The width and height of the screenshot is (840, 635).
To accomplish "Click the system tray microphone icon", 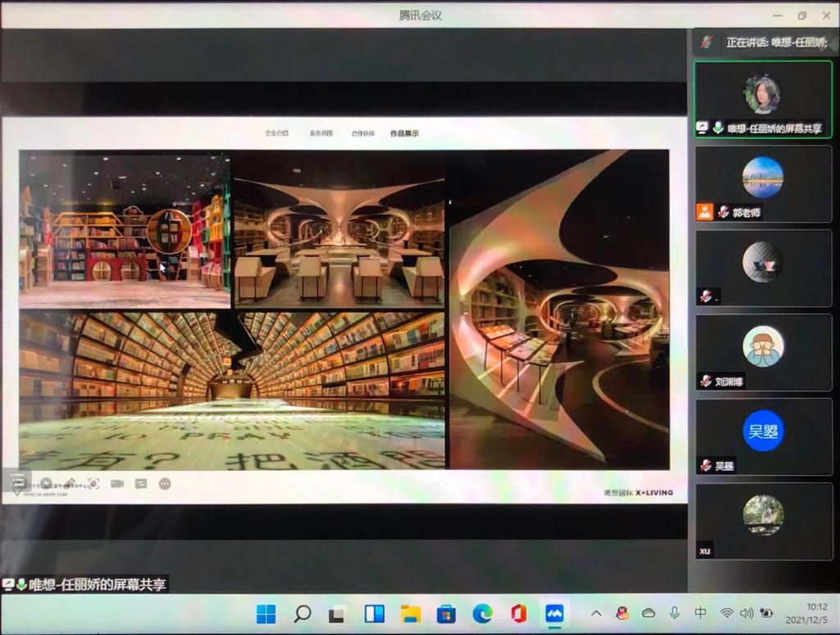I will pyautogui.click(x=674, y=613).
